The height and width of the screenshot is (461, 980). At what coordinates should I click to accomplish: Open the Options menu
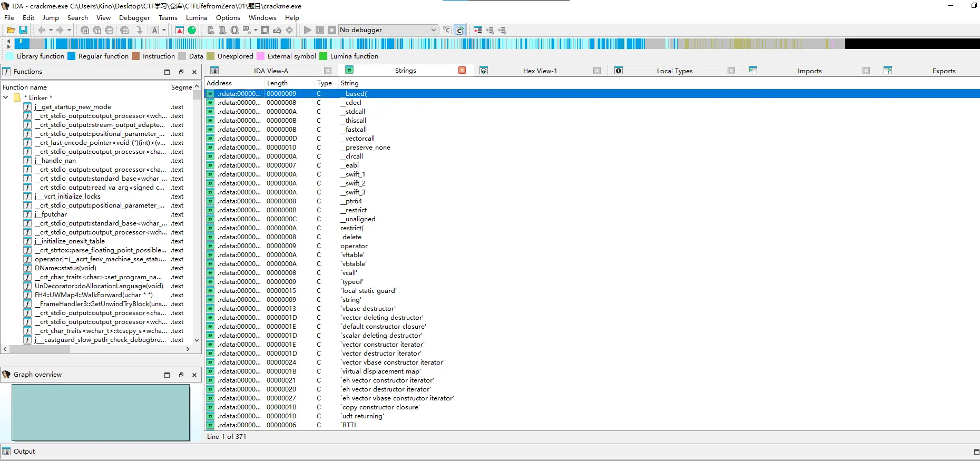[x=228, y=17]
